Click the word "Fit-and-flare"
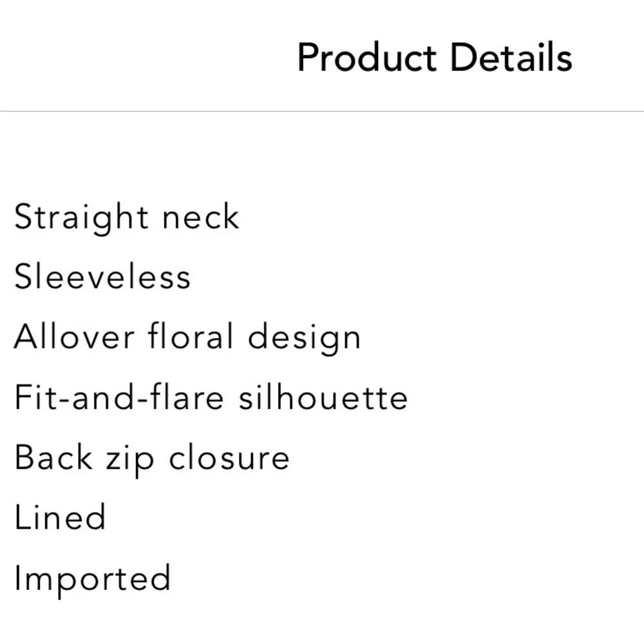Viewport: 644px width, 644px height. click(x=119, y=398)
